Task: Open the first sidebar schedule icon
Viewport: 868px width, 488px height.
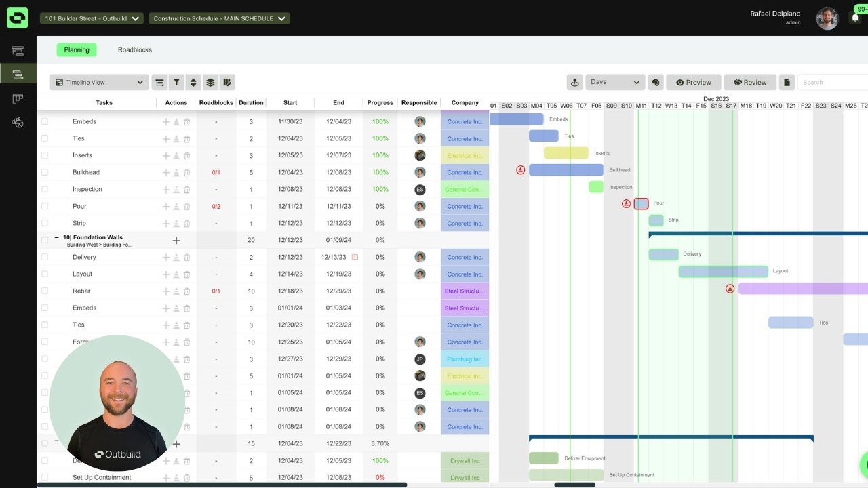Action: click(x=18, y=51)
